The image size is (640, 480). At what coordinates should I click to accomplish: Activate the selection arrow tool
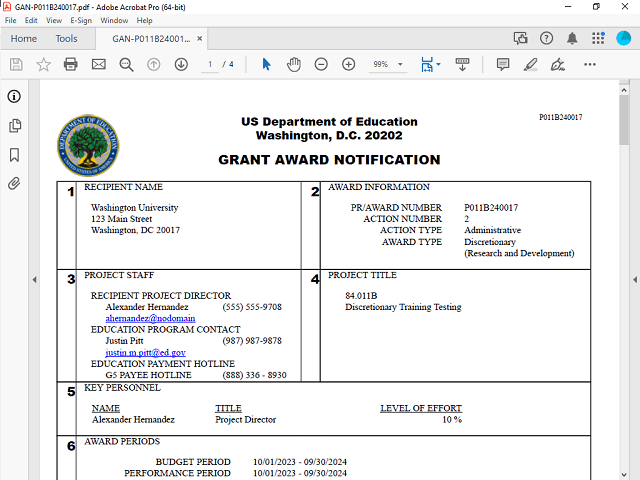[266, 64]
